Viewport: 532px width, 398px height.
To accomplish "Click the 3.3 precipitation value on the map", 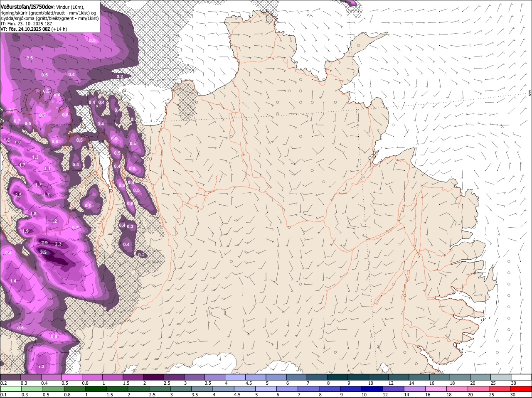I will (x=43, y=252).
